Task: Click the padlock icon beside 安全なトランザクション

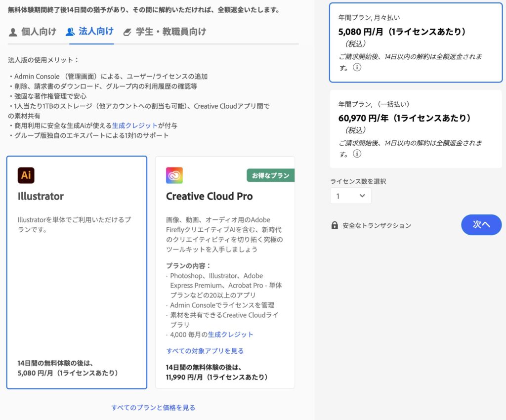Action: click(x=335, y=225)
